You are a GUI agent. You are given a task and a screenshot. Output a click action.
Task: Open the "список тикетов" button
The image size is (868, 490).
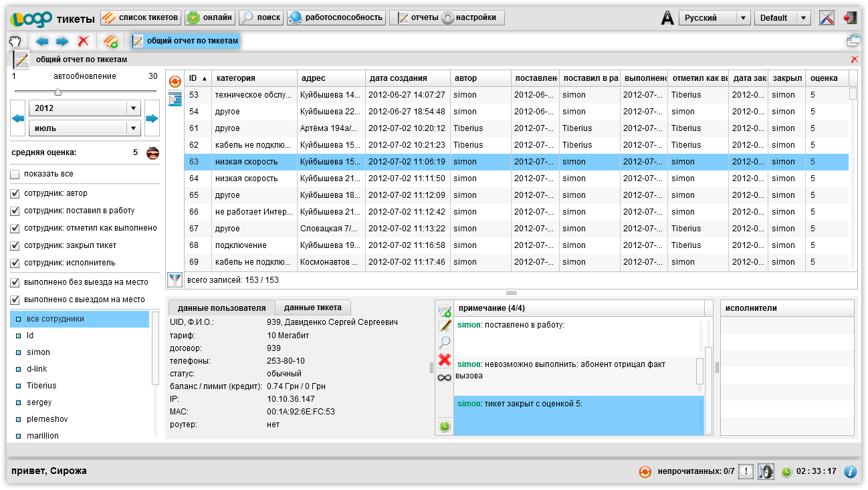(x=140, y=17)
